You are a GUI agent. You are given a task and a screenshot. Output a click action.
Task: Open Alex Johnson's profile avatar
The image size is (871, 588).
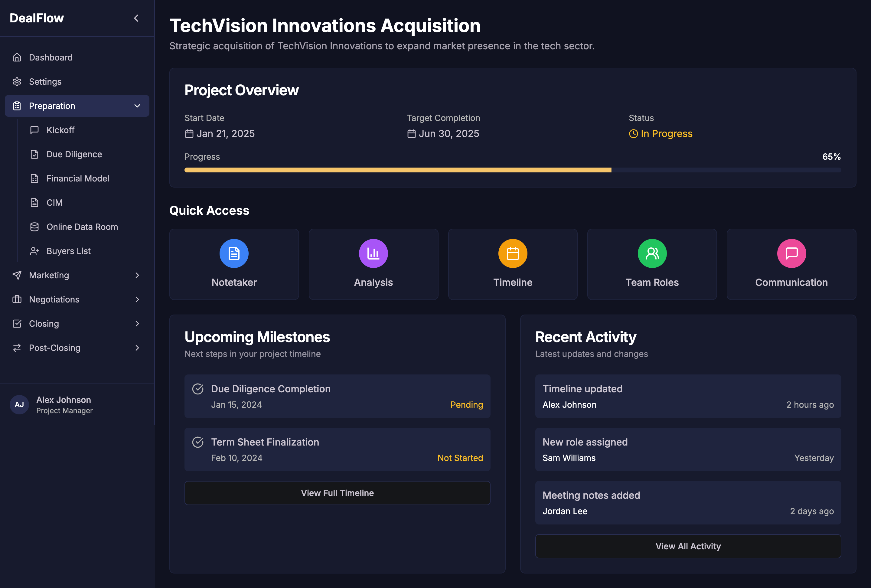(x=19, y=404)
